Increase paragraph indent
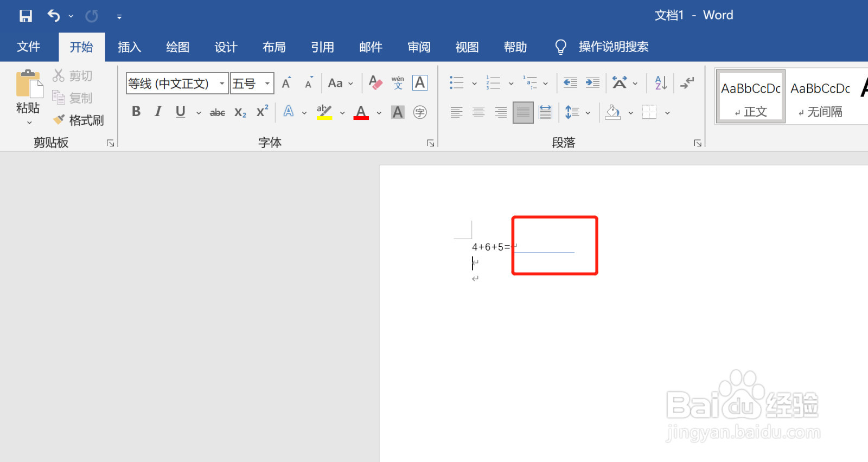The width and height of the screenshot is (868, 462). pos(592,83)
